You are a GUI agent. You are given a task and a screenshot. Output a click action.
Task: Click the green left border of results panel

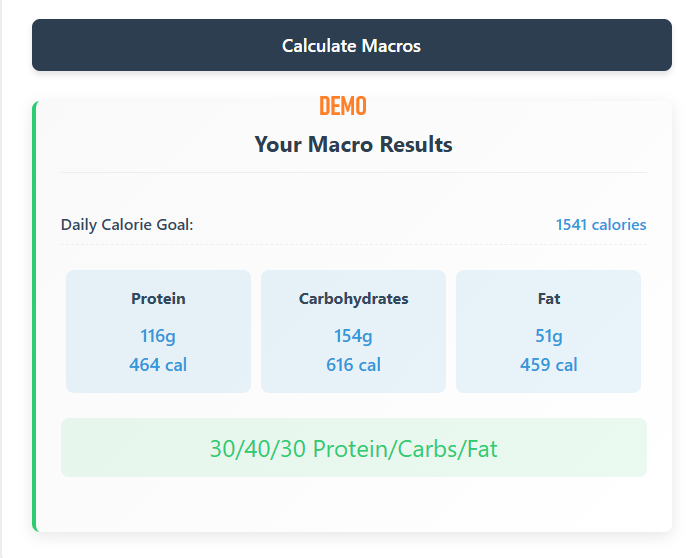[35, 316]
